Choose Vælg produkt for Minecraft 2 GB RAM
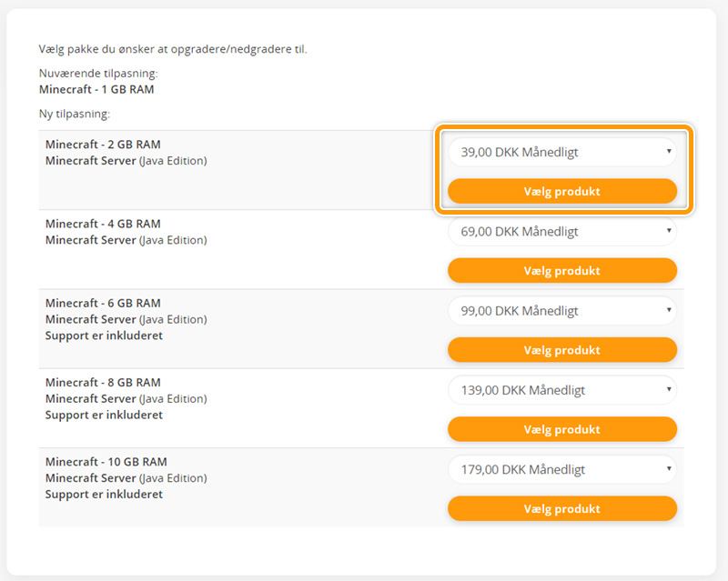Viewport: 728px width, 581px height. pos(562,191)
